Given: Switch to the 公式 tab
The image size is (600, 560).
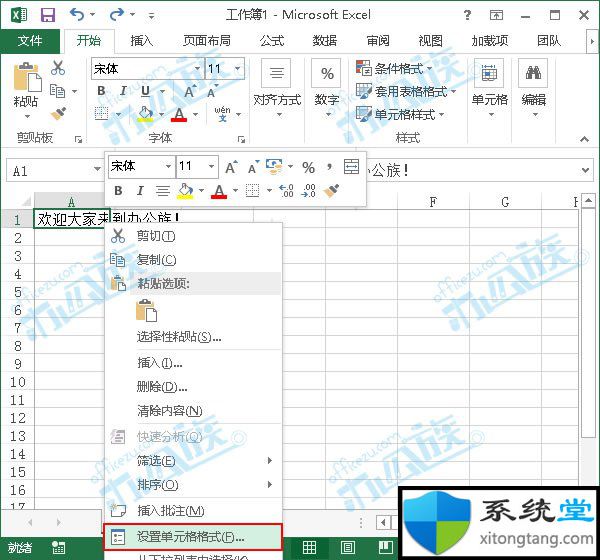Looking at the screenshot, I should click(272, 41).
